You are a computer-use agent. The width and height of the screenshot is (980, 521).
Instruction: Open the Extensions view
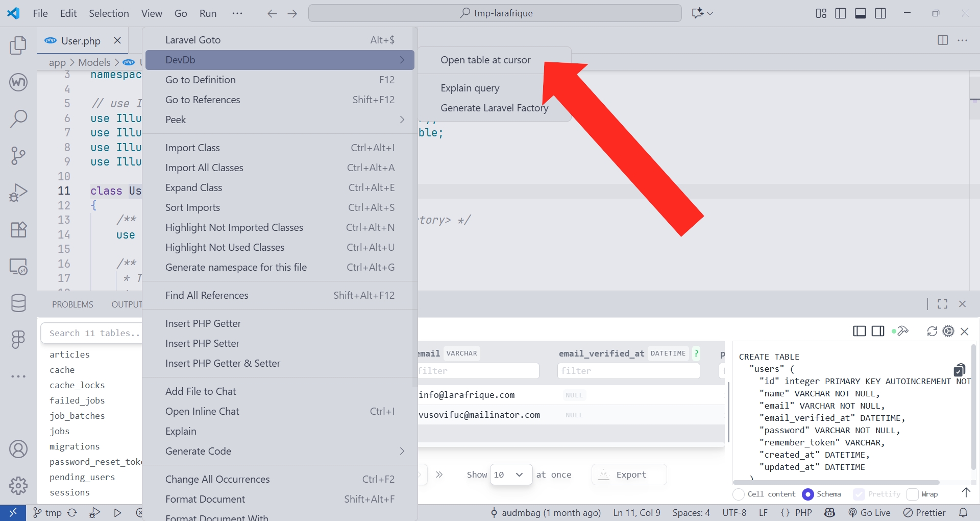pyautogui.click(x=18, y=229)
